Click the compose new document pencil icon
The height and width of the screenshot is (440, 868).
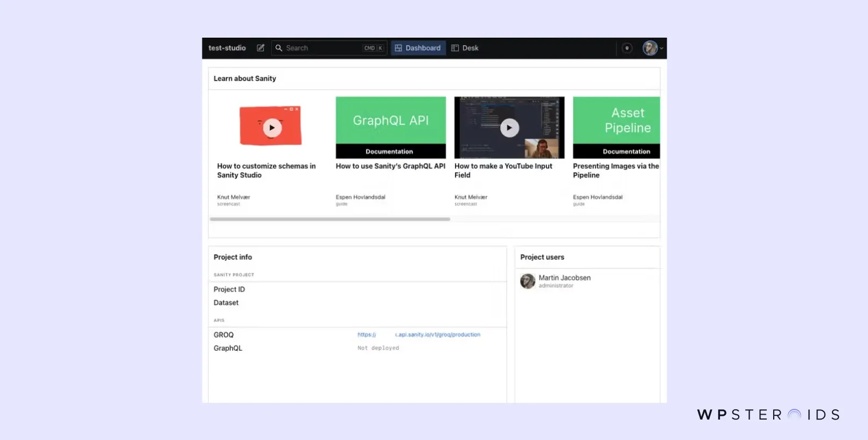coord(261,48)
